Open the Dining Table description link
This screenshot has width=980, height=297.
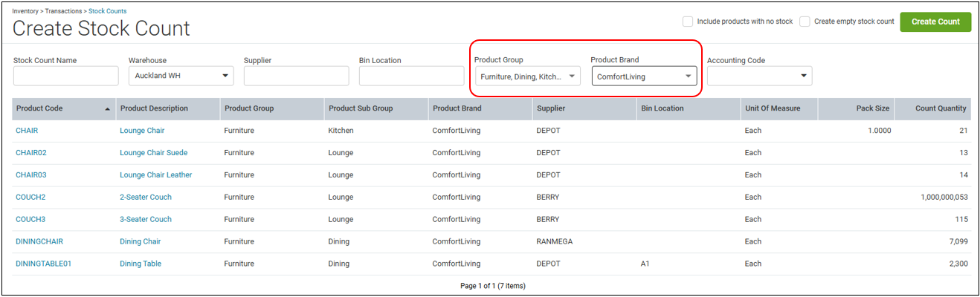coord(141,264)
